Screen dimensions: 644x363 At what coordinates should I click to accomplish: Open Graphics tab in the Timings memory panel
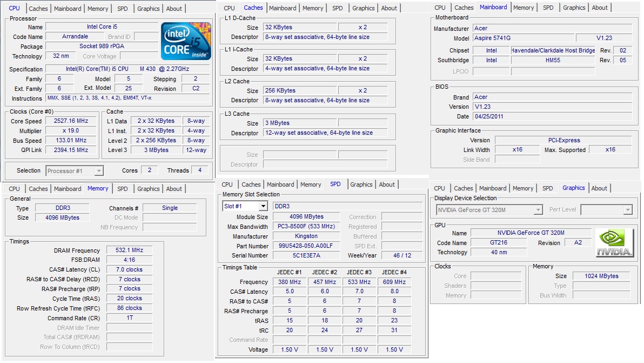[x=148, y=189]
